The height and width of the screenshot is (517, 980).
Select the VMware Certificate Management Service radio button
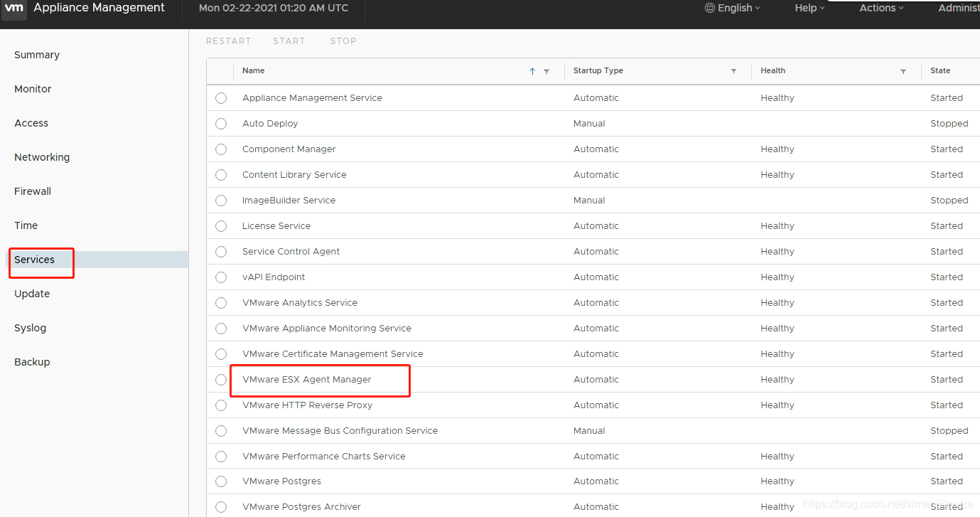[221, 354]
